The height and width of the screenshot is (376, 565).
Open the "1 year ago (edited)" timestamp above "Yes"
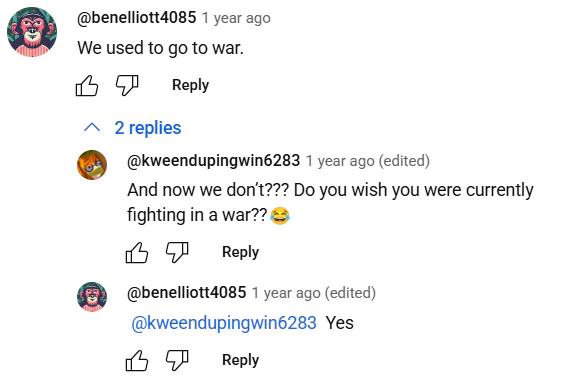coord(314,293)
